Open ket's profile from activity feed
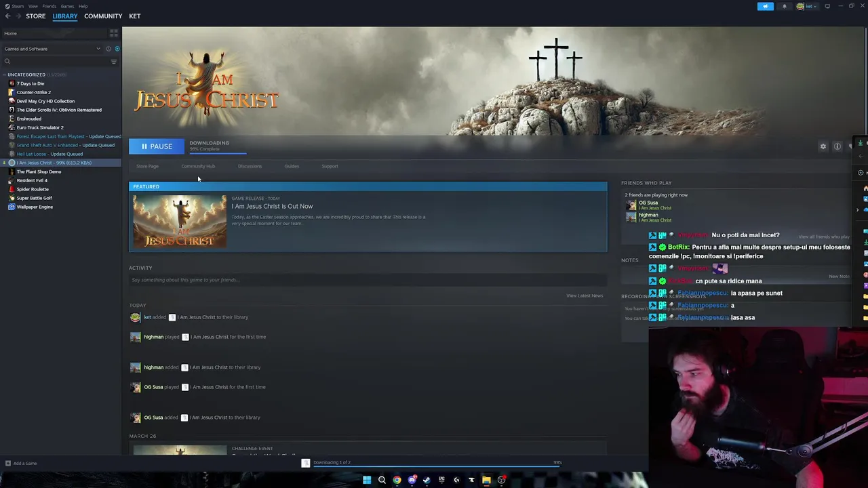This screenshot has height=488, width=868. coord(147,317)
